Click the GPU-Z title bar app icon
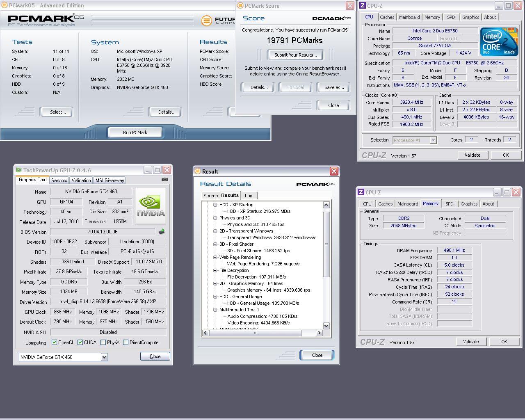 click(x=18, y=170)
